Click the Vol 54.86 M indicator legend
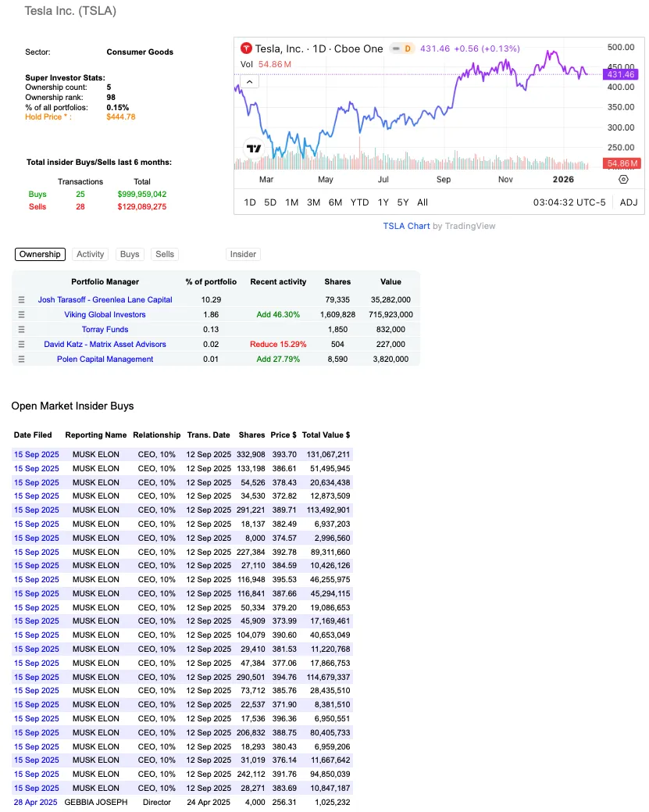Viewport: 649px width, 812px height. 266,64
